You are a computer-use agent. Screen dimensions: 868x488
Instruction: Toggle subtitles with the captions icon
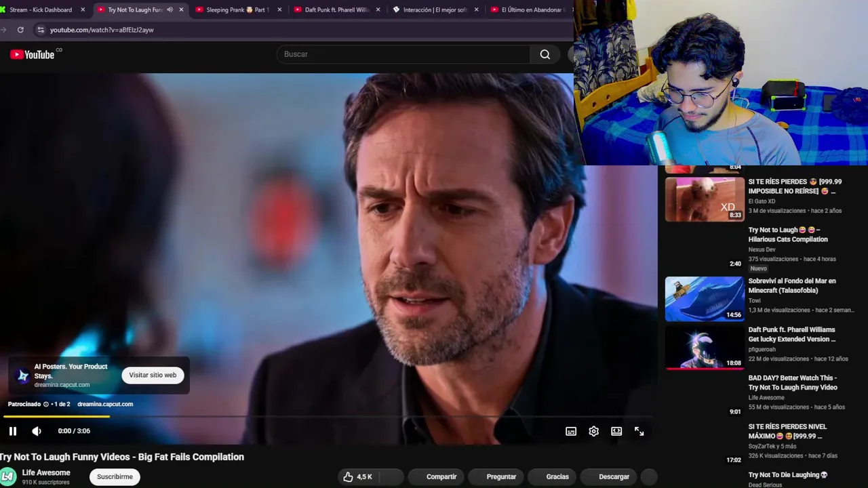pos(571,431)
